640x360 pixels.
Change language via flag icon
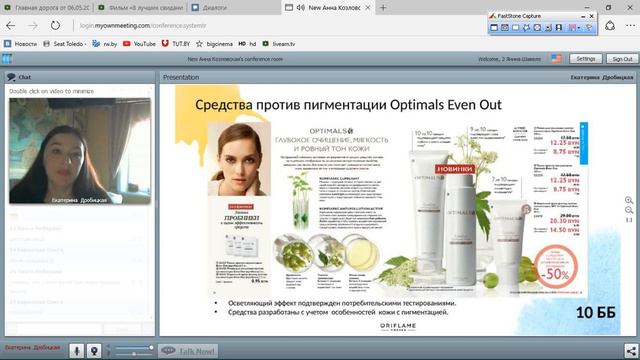(x=556, y=59)
